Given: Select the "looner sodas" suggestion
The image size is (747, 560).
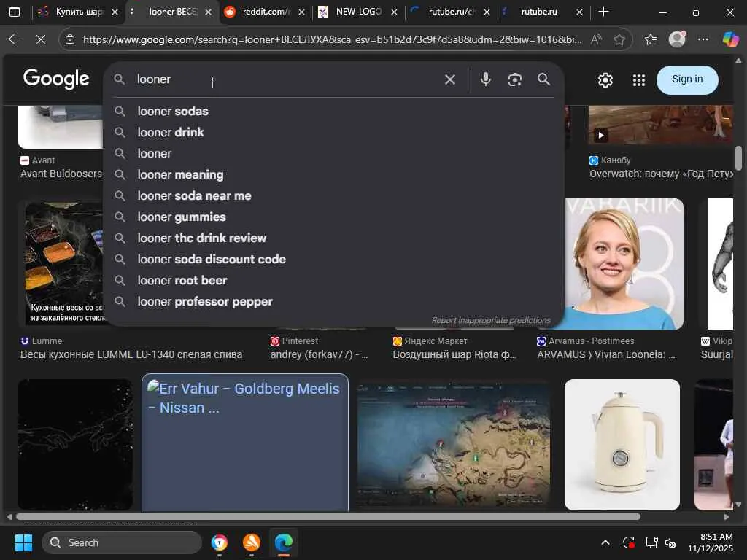Looking at the screenshot, I should [x=173, y=112].
